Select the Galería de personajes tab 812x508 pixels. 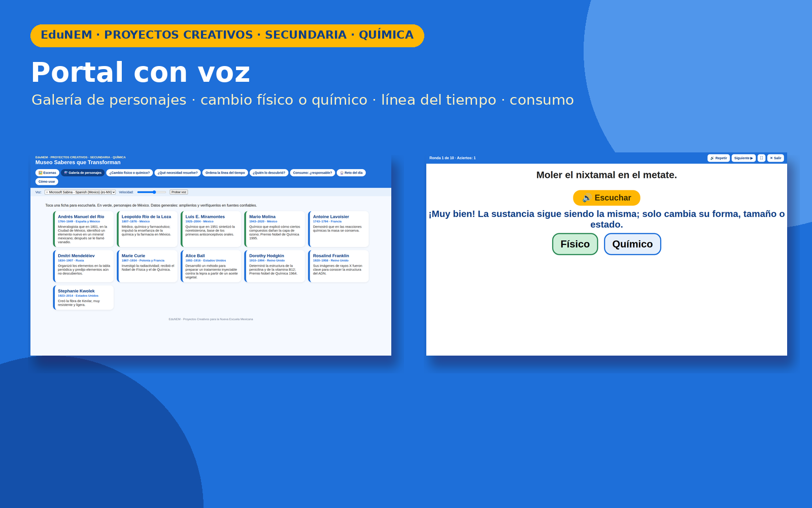coord(83,173)
